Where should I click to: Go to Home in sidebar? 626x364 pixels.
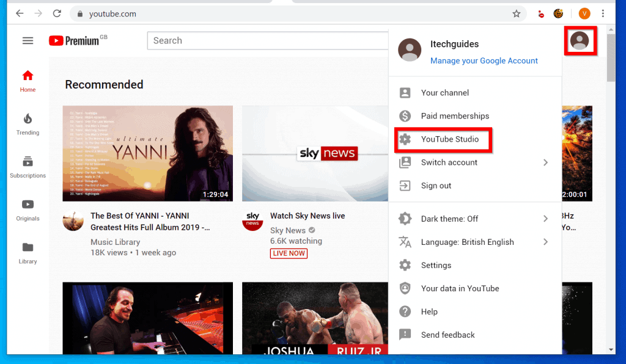coord(28,81)
